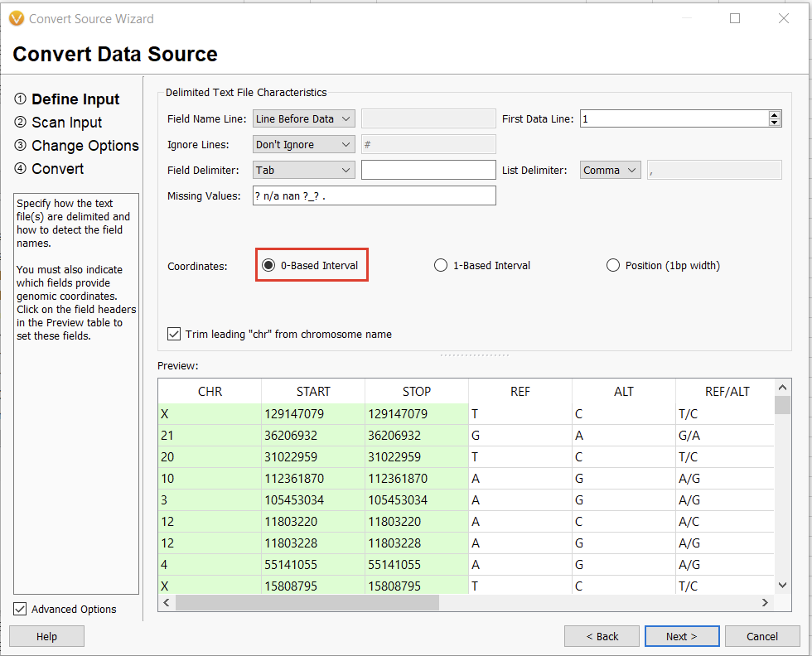This screenshot has width=812, height=656.
Task: Click the horizontal scrollbar right arrow
Action: click(764, 602)
